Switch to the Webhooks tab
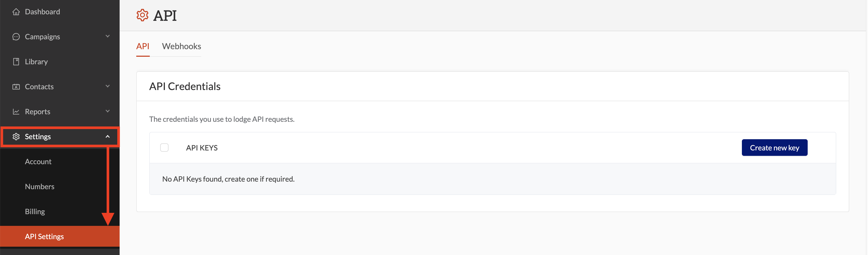 [181, 46]
